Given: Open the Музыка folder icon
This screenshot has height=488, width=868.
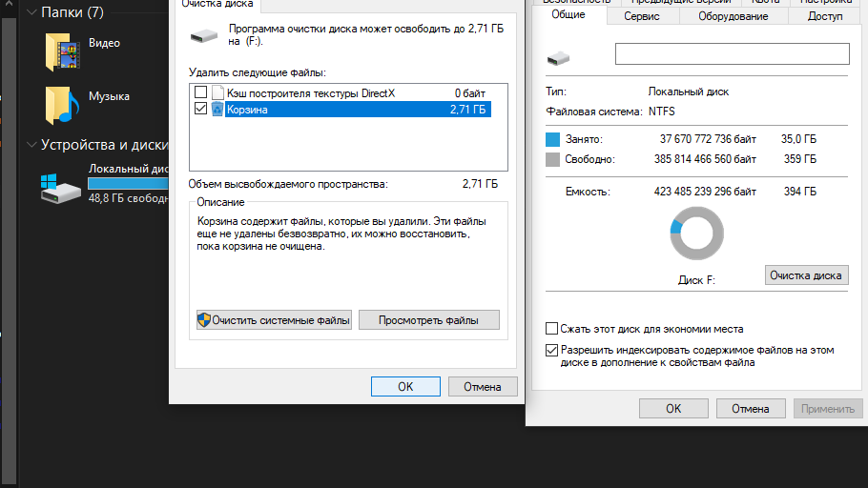Looking at the screenshot, I should [x=62, y=105].
